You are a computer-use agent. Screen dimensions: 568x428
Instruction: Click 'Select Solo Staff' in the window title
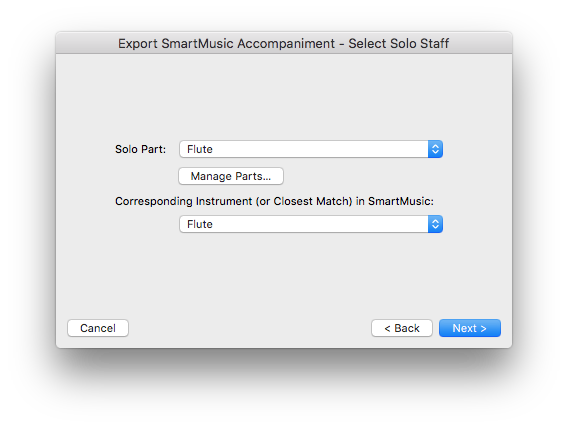398,43
